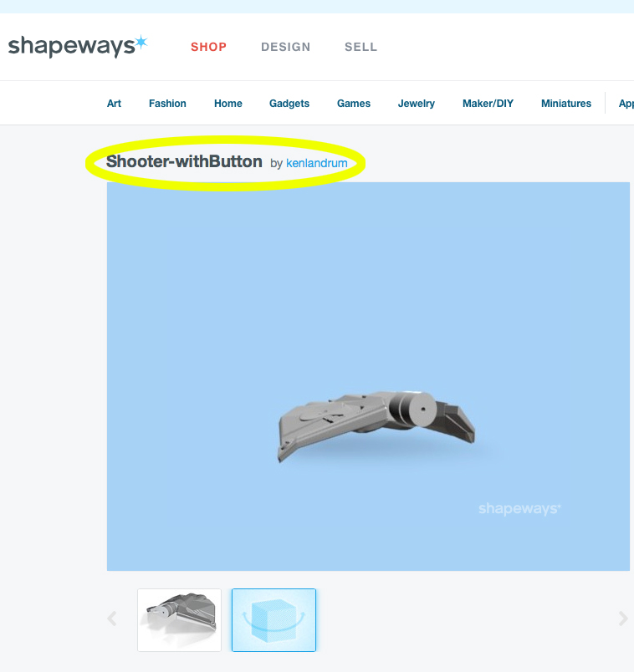Open the SELL section
The height and width of the screenshot is (672, 634).
(360, 47)
